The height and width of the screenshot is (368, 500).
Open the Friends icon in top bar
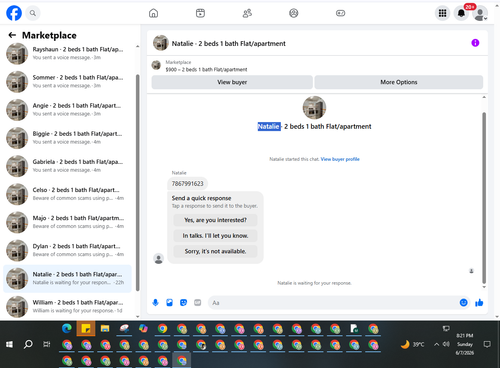[x=247, y=13]
